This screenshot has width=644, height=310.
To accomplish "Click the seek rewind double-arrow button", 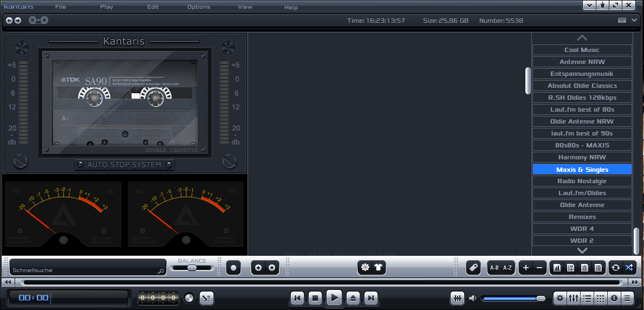I will 8,282.
